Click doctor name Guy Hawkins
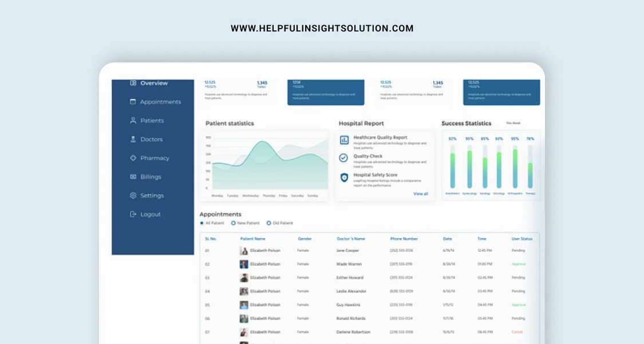Viewport: 644px width, 344px height. [x=348, y=305]
